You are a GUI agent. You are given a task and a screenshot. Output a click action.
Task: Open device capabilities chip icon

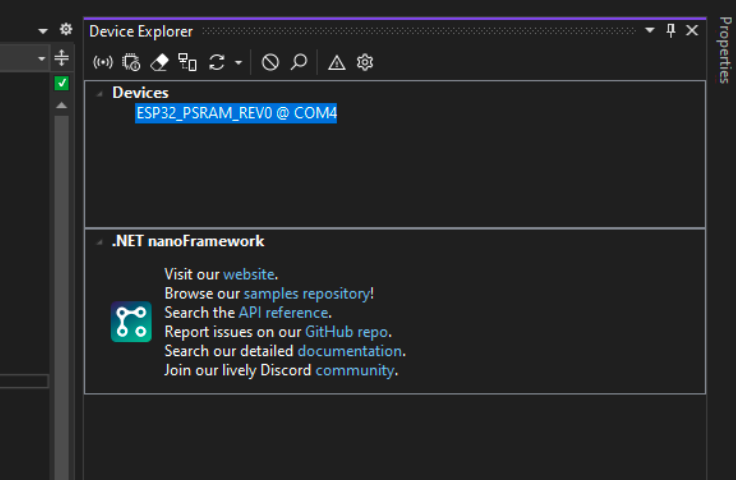coord(131,62)
